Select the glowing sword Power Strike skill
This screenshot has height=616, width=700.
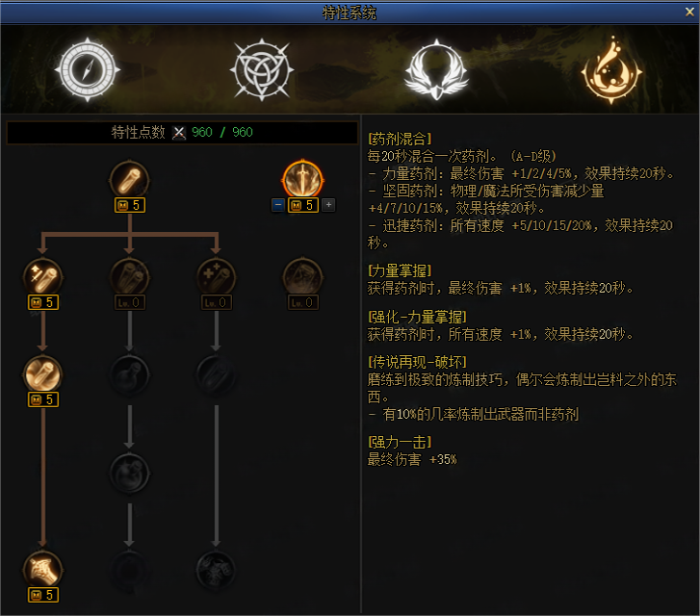302,179
